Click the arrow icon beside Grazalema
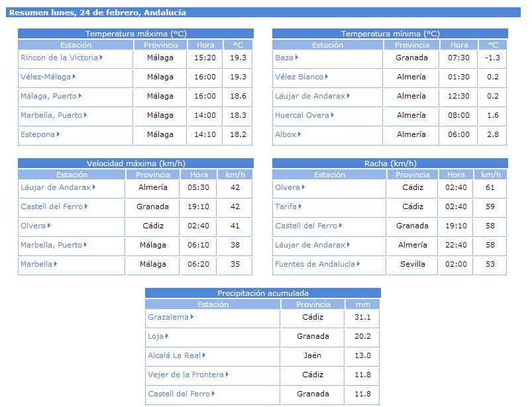 (x=192, y=317)
